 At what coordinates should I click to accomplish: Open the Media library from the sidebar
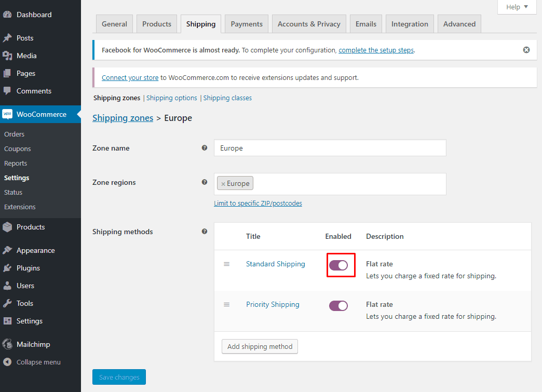pyautogui.click(x=24, y=56)
